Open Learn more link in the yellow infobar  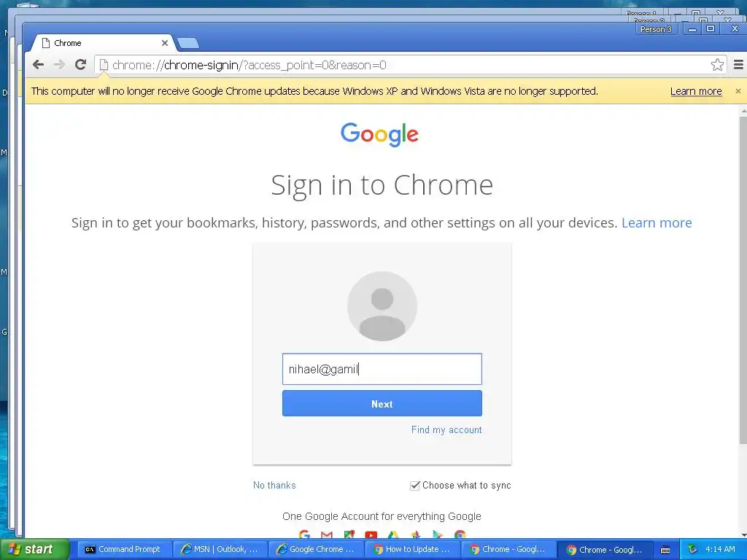[x=696, y=91]
